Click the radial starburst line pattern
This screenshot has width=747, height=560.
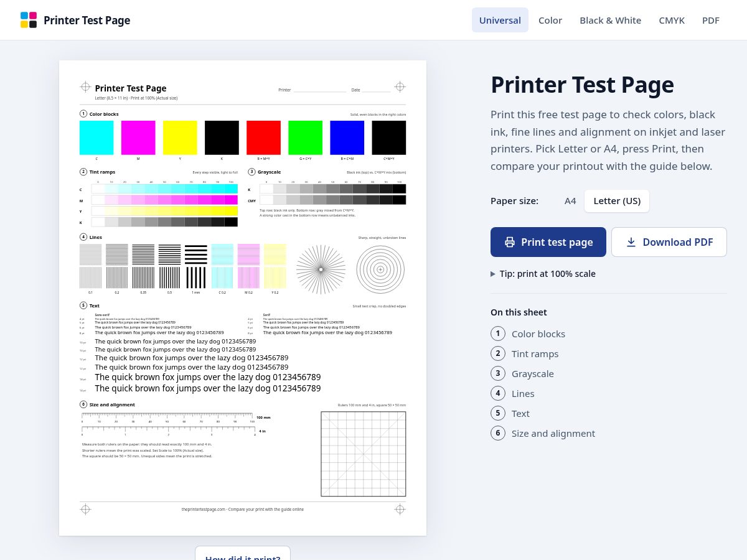pyautogui.click(x=321, y=269)
